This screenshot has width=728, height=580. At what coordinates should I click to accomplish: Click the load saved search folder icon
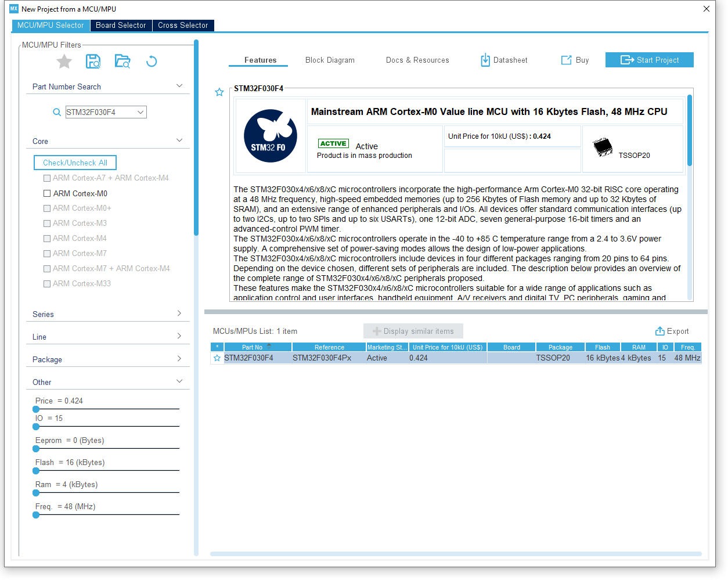coord(122,62)
